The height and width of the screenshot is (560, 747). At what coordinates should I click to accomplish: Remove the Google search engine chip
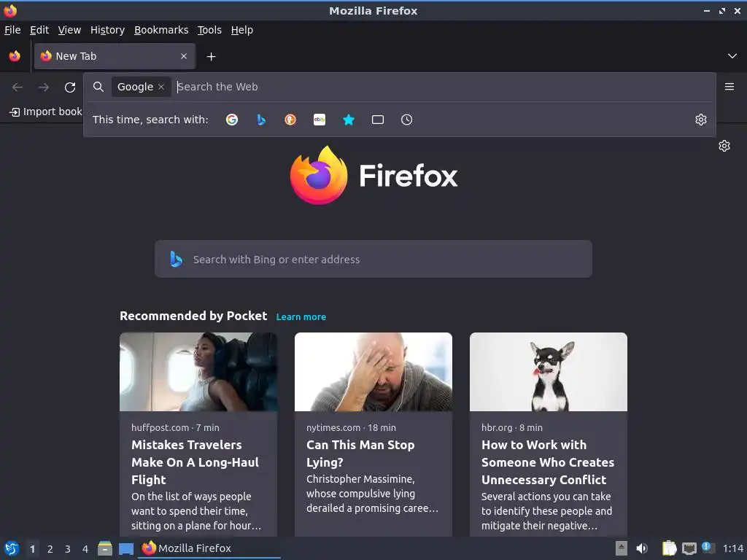pos(161,87)
